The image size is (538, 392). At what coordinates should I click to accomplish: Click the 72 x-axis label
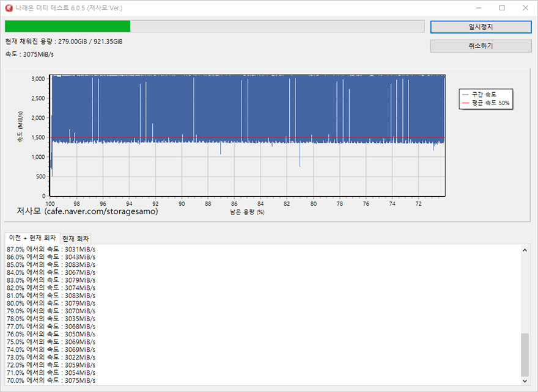(419, 204)
